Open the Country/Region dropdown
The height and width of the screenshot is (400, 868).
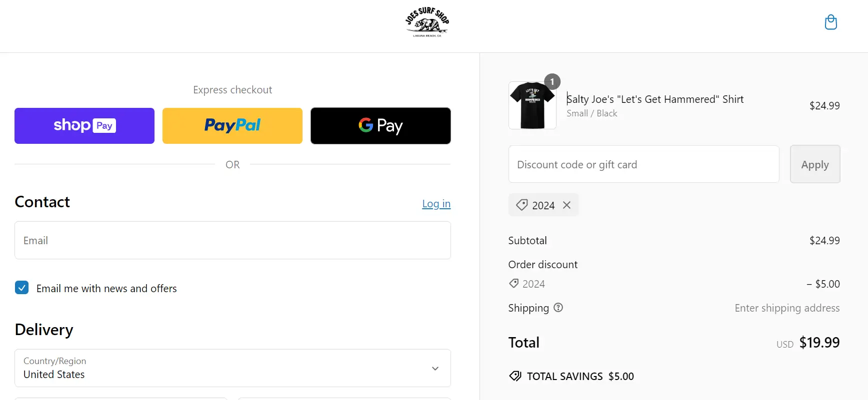click(232, 368)
